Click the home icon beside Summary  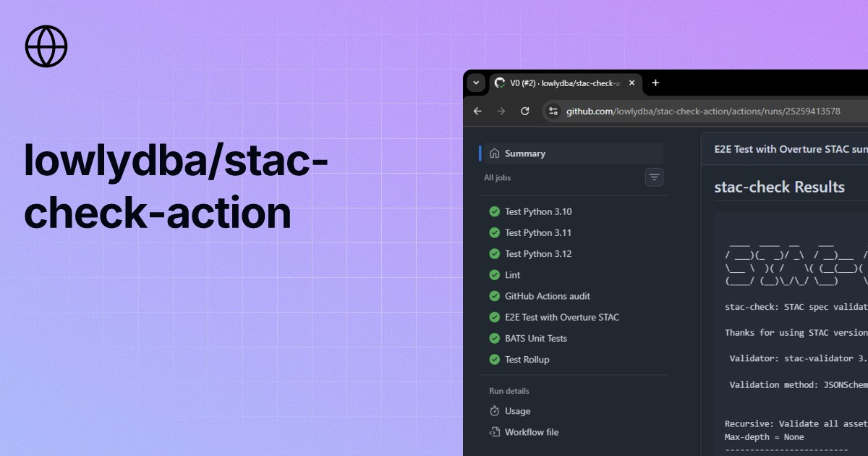[495, 153]
